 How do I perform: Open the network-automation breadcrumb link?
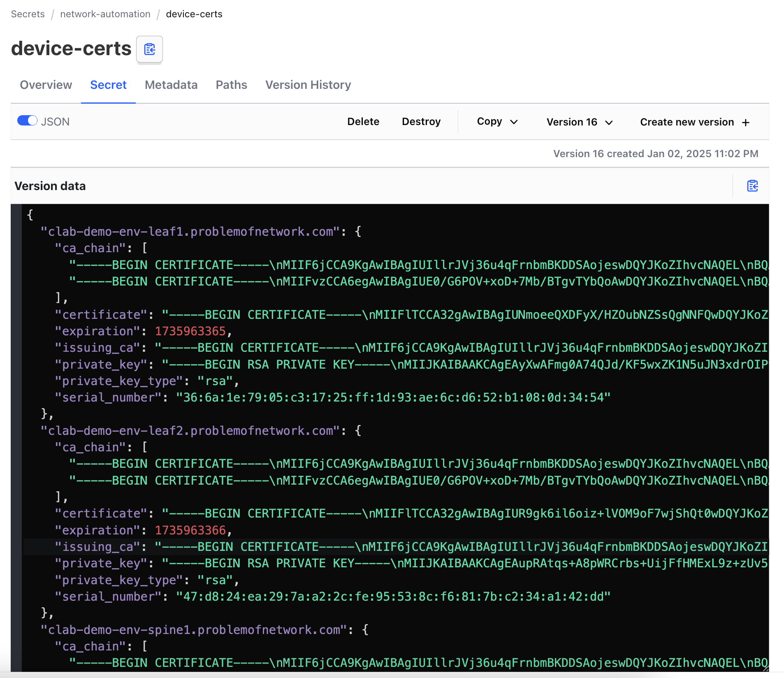[x=105, y=14]
